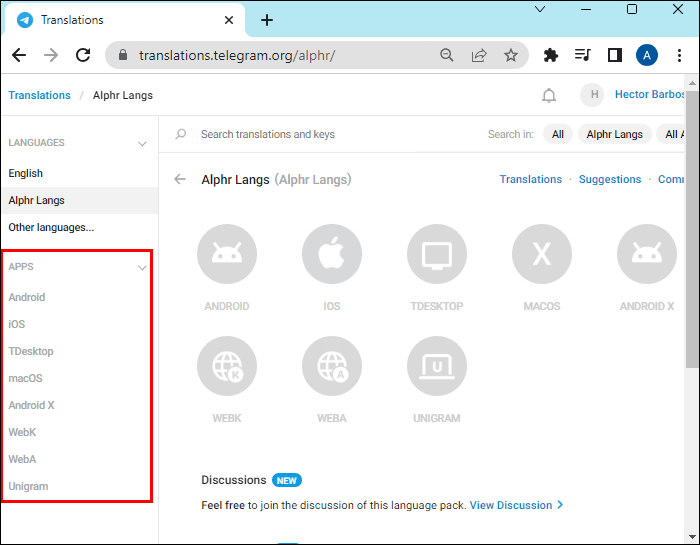Open the Chrome profile avatar A
Screen dimensions: 700x545
point(647,55)
